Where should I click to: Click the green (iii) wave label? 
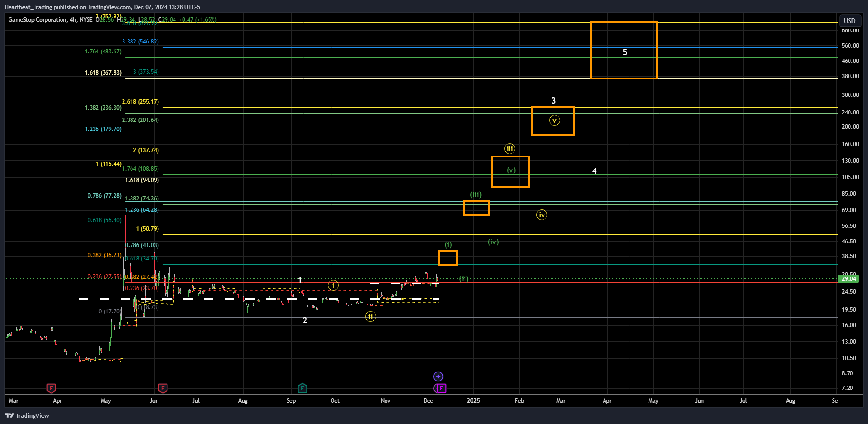475,195
